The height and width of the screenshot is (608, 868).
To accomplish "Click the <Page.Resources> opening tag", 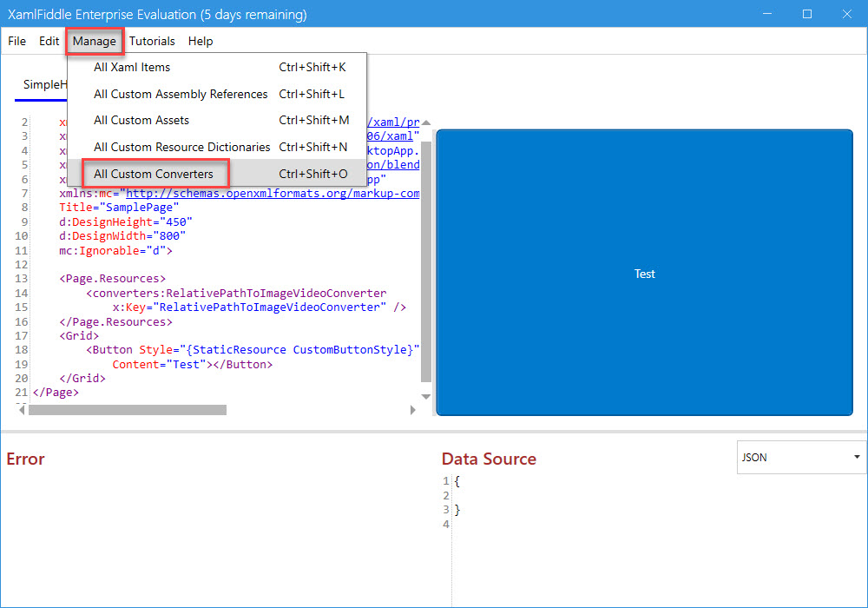I will (112, 279).
